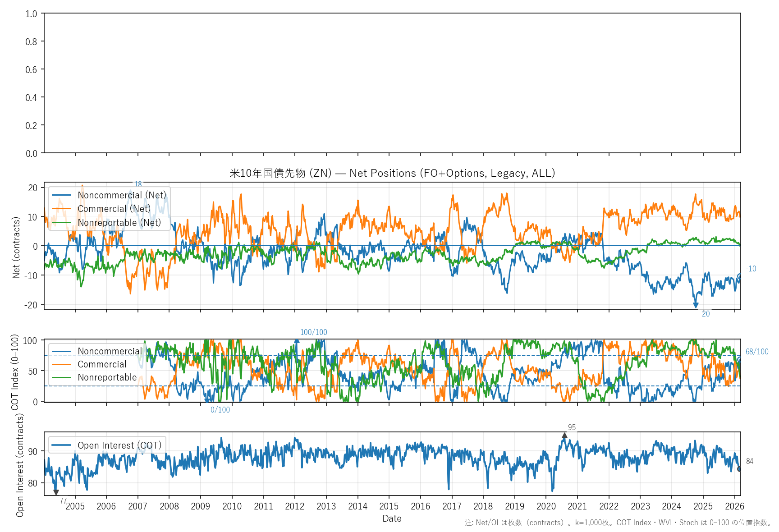
Task: Click the 68/100 annotation on the COT Index chart
Action: point(757,352)
